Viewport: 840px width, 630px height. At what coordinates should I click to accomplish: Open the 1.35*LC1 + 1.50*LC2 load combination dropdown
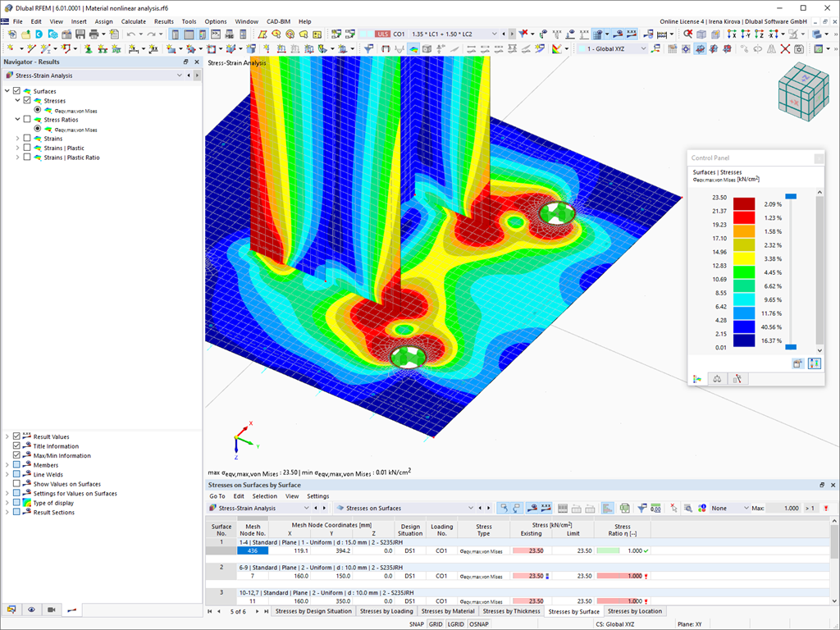pyautogui.click(x=496, y=34)
